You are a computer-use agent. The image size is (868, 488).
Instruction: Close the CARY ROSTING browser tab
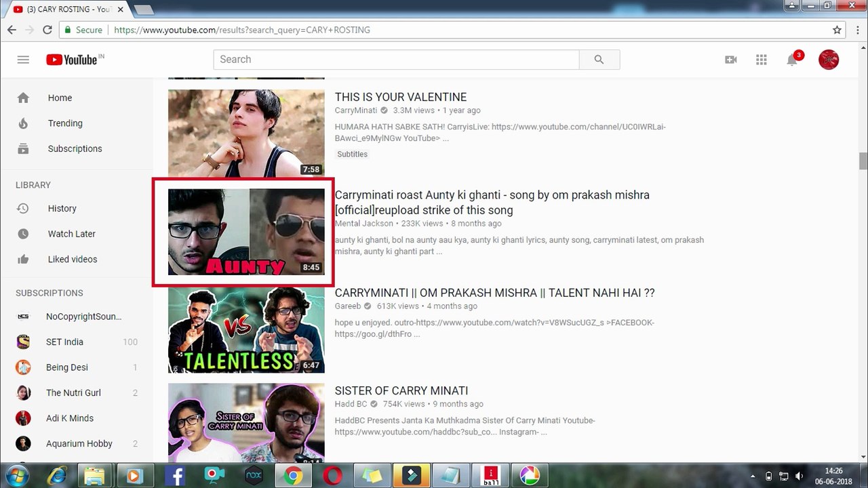[x=121, y=9]
